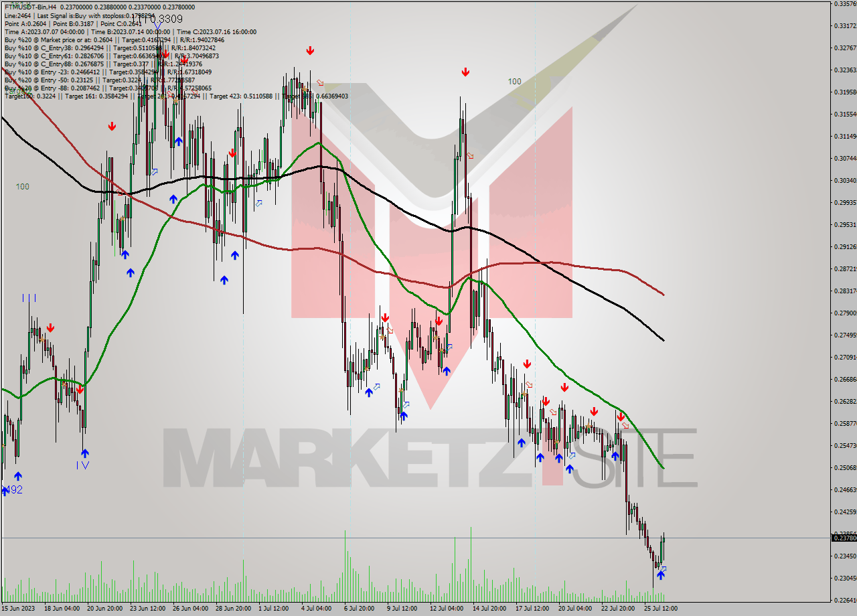The height and width of the screenshot is (616, 857).
Task: Click the '22 Jul 20:00' date label
Action: [619, 608]
